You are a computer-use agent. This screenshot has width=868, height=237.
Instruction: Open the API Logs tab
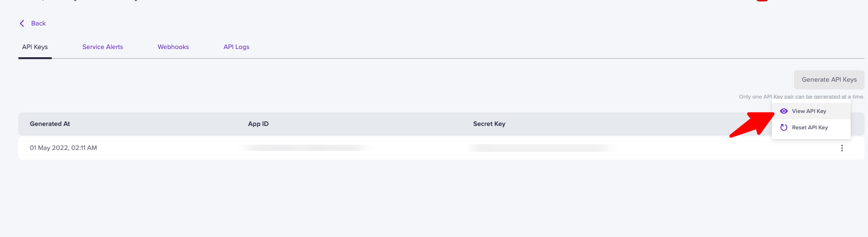point(236,47)
